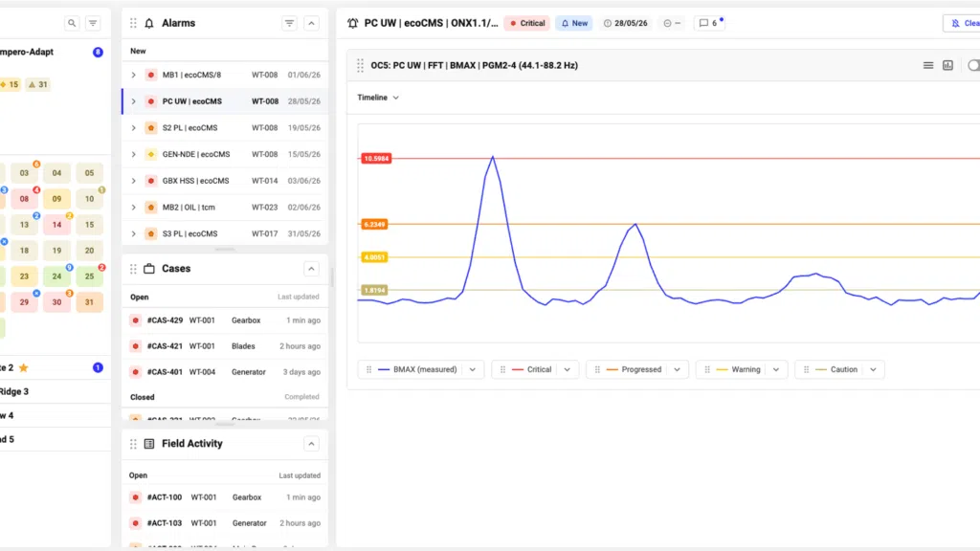The width and height of the screenshot is (980, 551).
Task: Click GBX HSS red severity icon
Action: (150, 181)
